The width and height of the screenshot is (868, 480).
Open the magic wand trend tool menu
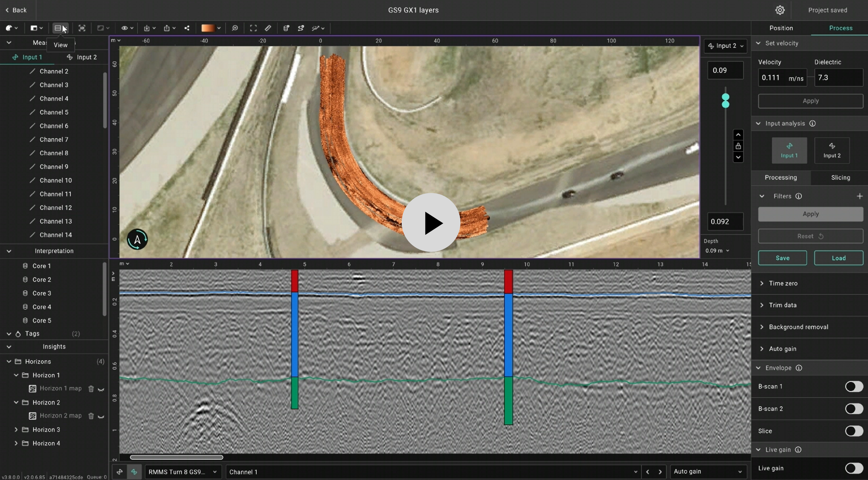[318, 28]
